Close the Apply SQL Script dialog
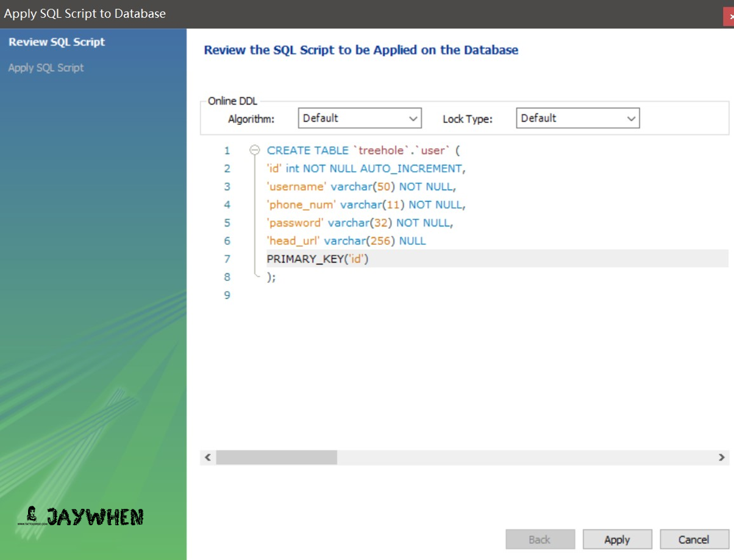The width and height of the screenshot is (734, 560). pos(729,16)
